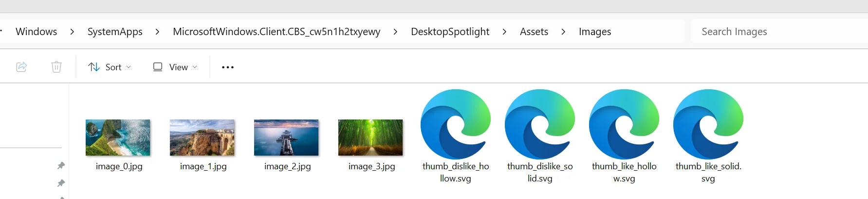Click the thumb_dislike_hollow.svg file name
The height and width of the screenshot is (199, 868).
456,172
